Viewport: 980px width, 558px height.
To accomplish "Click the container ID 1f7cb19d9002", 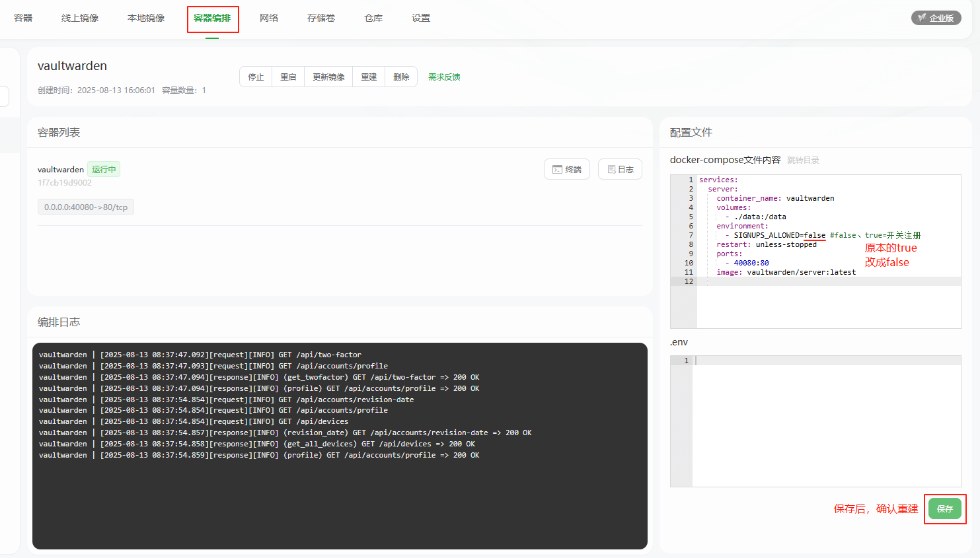I will (x=65, y=183).
